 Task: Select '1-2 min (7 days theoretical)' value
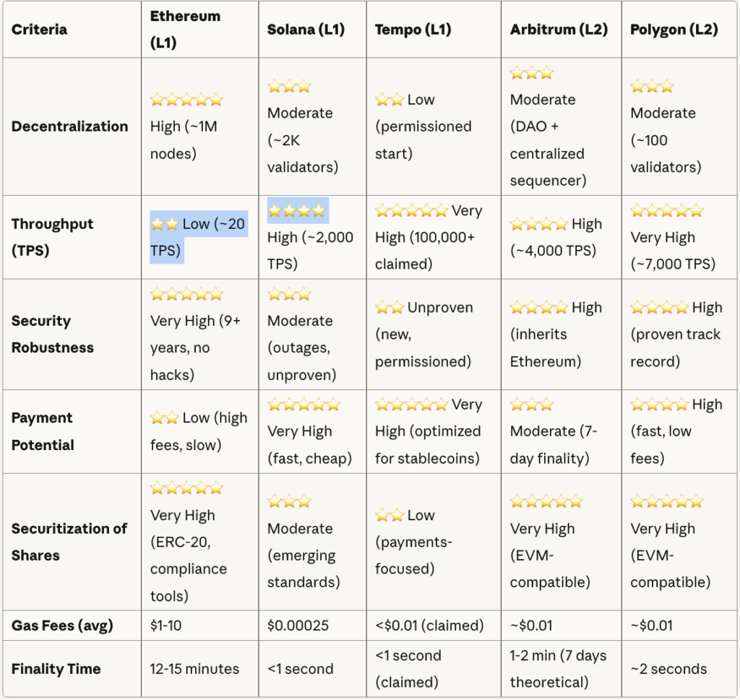coord(559,669)
